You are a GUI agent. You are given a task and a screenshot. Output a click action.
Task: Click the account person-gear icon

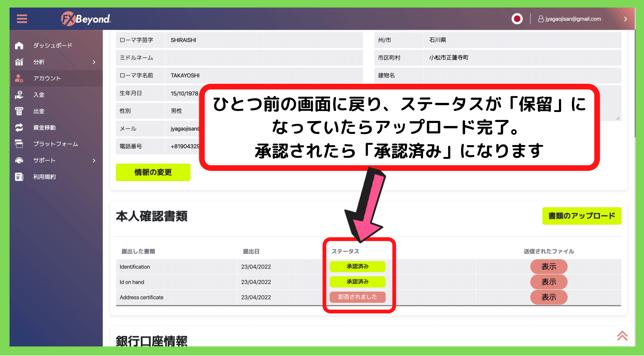point(19,79)
